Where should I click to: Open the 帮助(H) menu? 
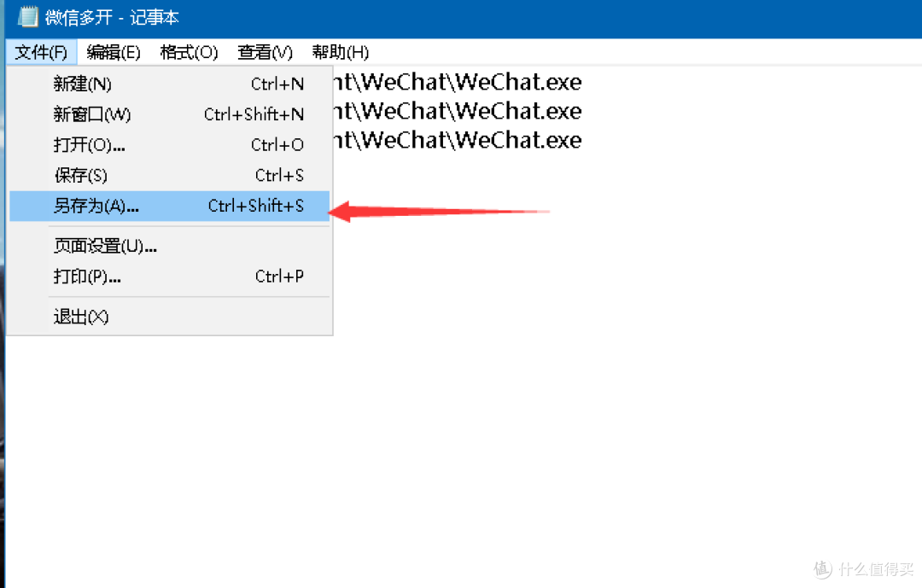(x=341, y=52)
